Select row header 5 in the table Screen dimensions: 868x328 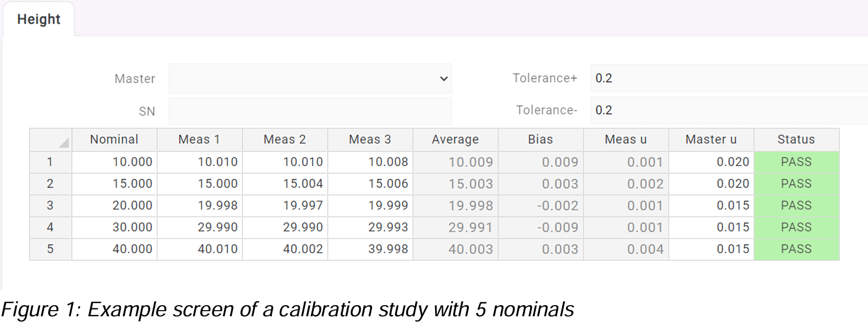[x=50, y=249]
